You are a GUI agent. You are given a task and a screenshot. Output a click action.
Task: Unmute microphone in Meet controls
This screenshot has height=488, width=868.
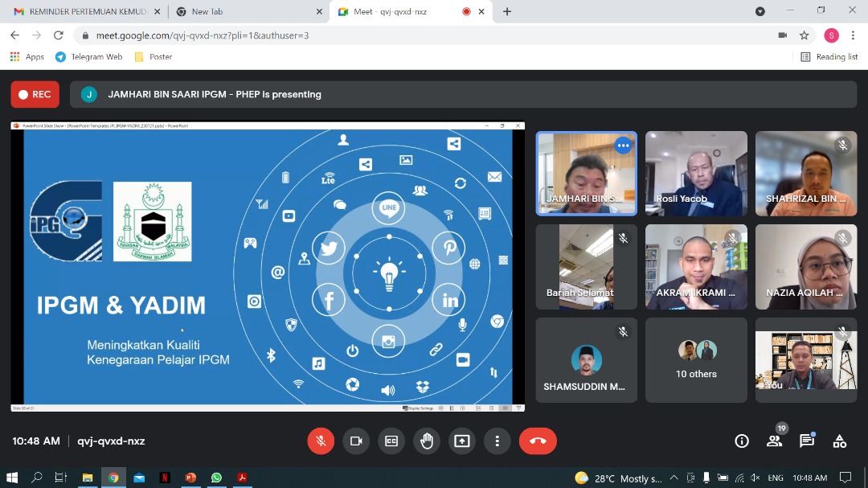321,441
